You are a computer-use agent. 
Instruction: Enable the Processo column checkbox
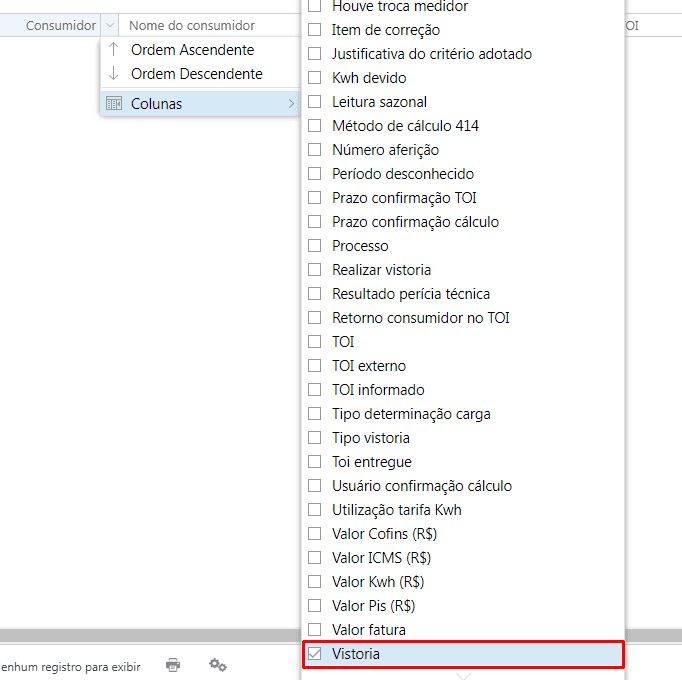click(314, 245)
